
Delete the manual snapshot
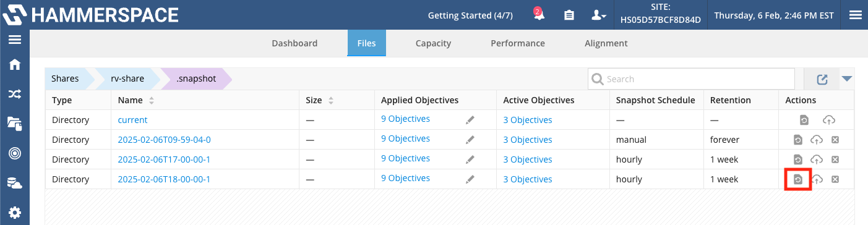(835, 140)
